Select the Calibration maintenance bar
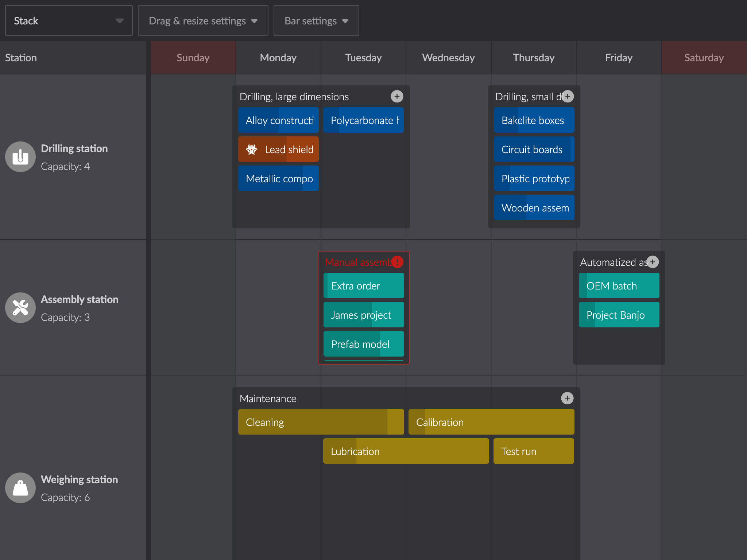This screenshot has width=747, height=560. click(491, 422)
